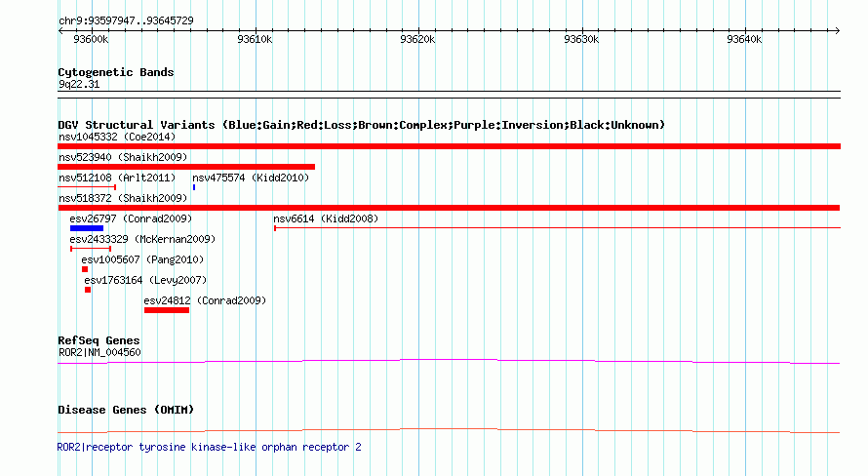Open the nsv475574 (Kidd2010) label
Image resolution: width=868 pixels, height=476 pixels.
click(251, 178)
